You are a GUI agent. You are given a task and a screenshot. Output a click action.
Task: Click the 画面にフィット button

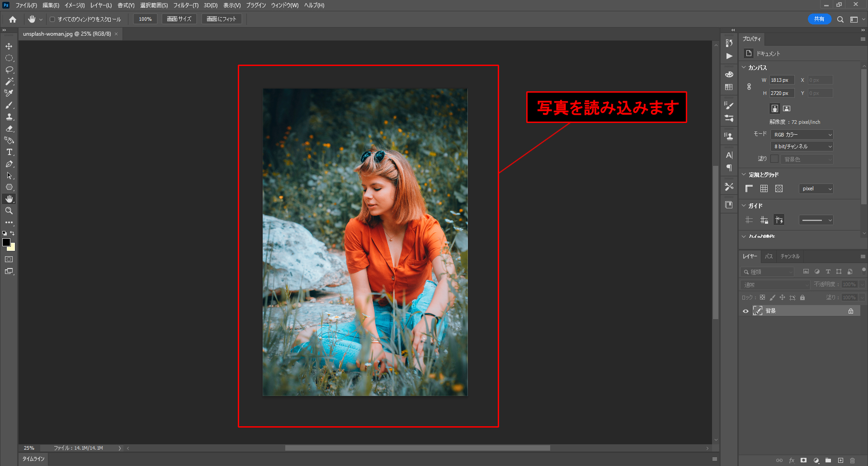pos(222,19)
